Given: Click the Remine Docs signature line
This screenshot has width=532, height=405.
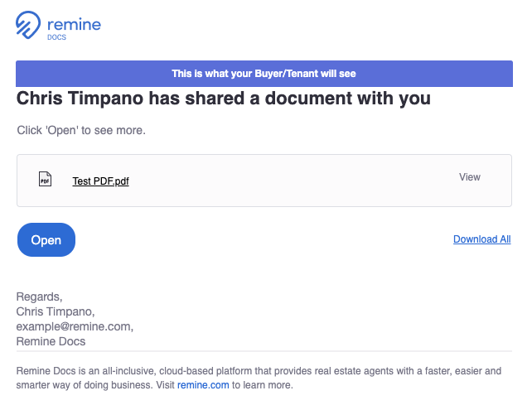Looking at the screenshot, I should (51, 341).
